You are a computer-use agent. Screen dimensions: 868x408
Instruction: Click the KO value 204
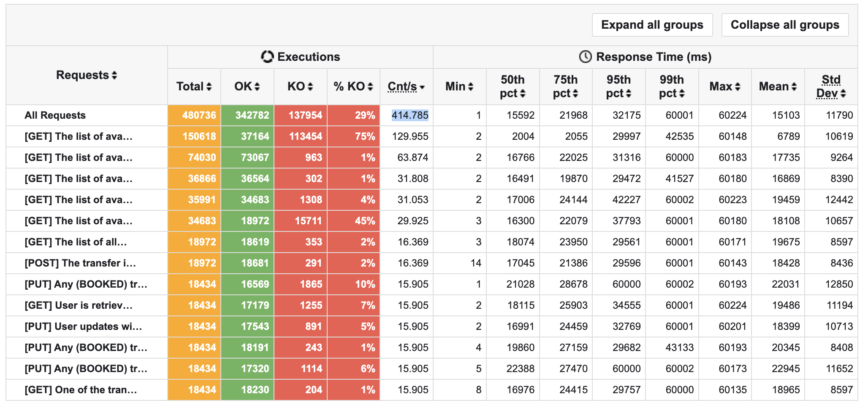tap(314, 390)
